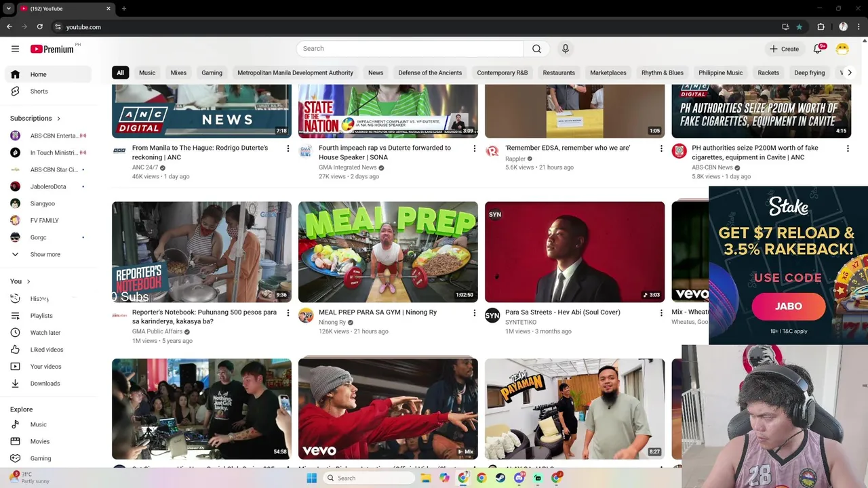Open options for Para Sa Streets video
This screenshot has width=868, height=488.
[x=661, y=313]
